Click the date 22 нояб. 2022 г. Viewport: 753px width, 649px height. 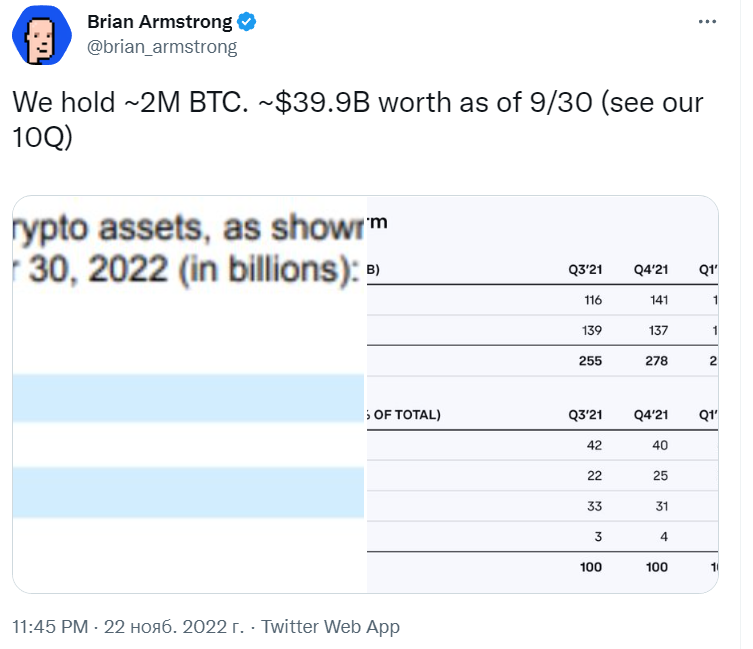click(x=174, y=627)
